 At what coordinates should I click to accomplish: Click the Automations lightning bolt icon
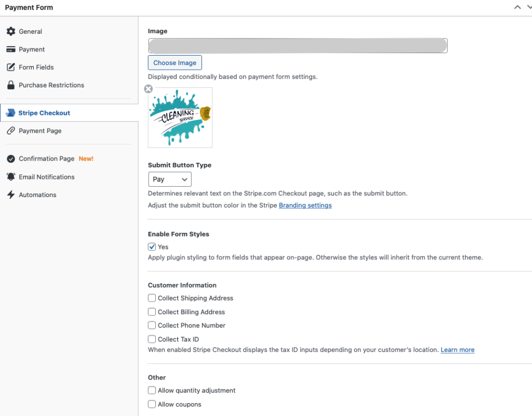pyautogui.click(x=10, y=194)
